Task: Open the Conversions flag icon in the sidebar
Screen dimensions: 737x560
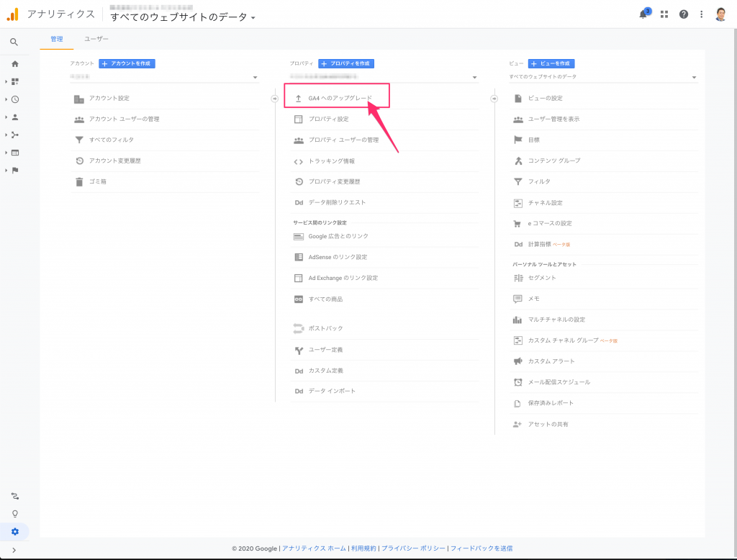Action: pyautogui.click(x=15, y=170)
